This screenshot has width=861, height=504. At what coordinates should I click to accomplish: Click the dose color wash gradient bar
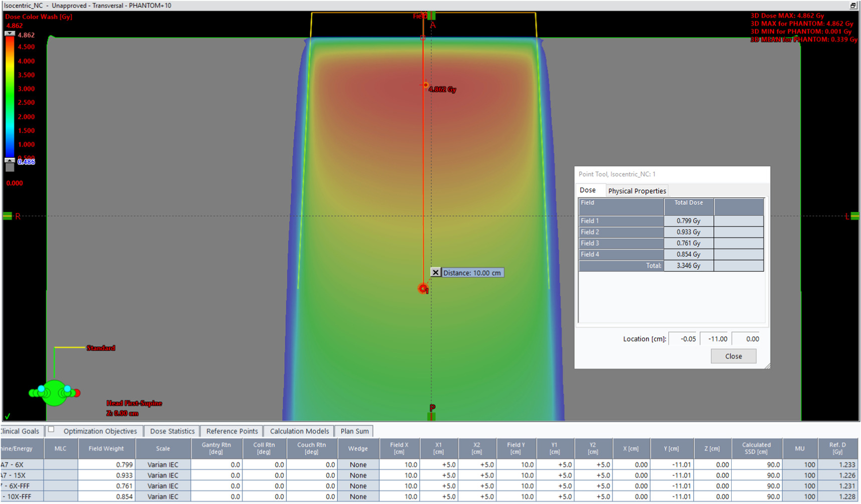[x=10, y=97]
